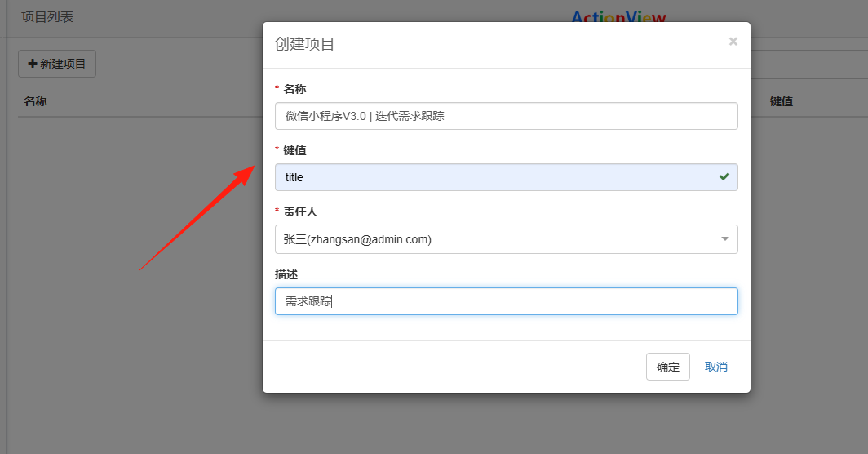868x454 pixels.
Task: Click the ActionView logo
Action: [618, 16]
